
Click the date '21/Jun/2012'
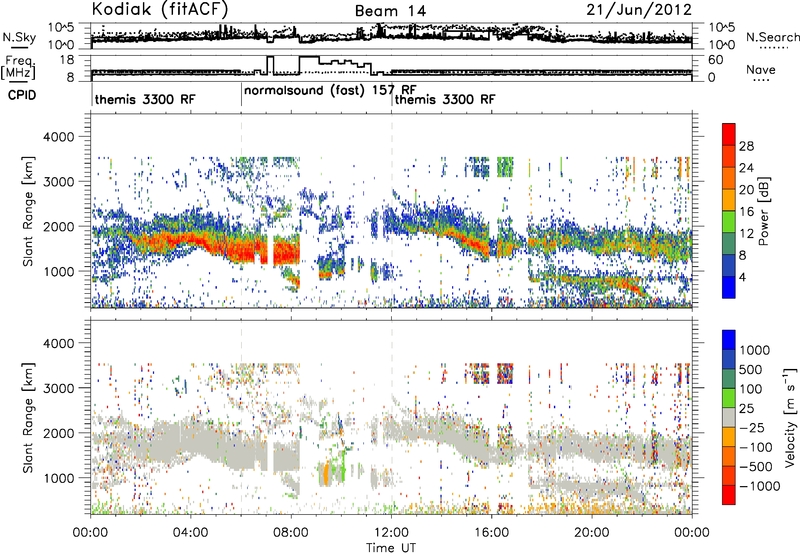(639, 9)
